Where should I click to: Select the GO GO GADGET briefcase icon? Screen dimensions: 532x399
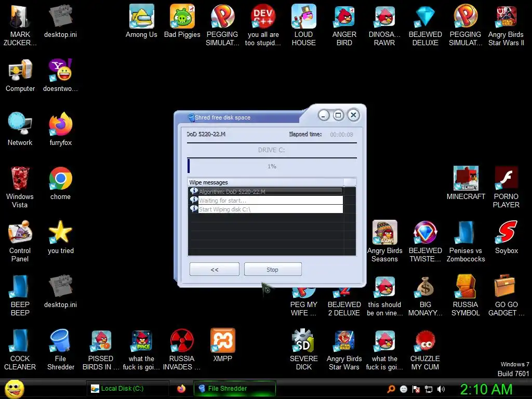tap(506, 295)
